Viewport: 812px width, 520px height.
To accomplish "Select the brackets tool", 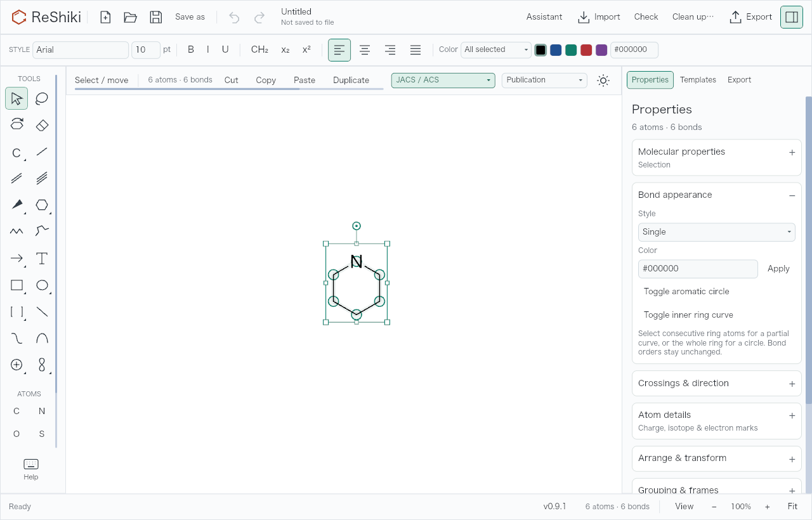I will click(16, 312).
